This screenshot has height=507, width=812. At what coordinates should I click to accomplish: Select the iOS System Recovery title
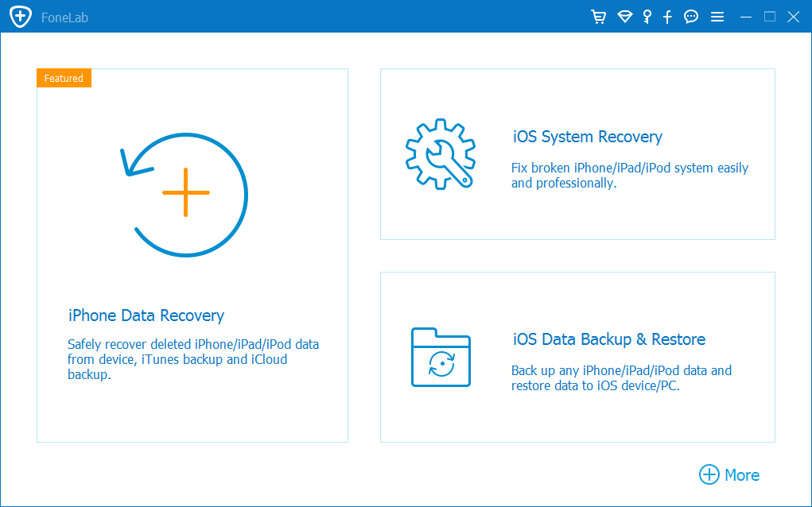pos(588,137)
